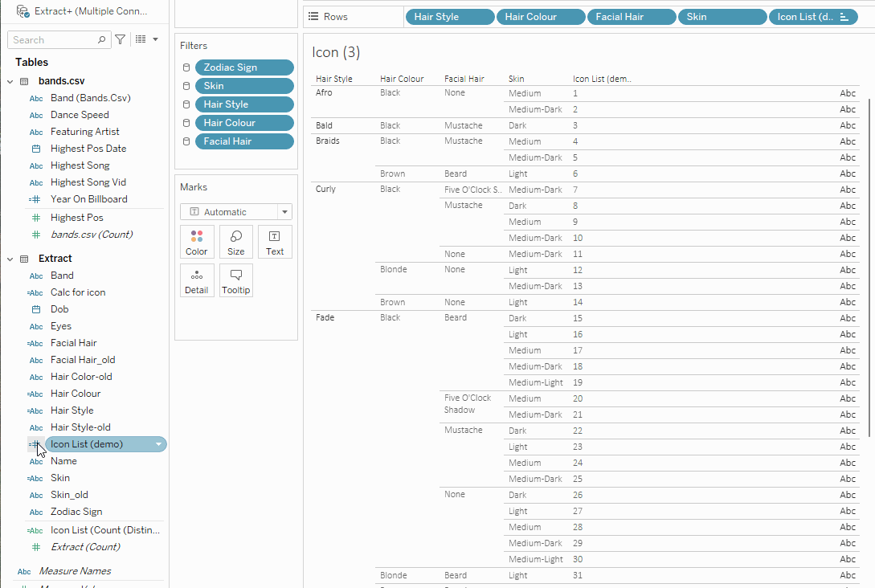
Task: Click the Skin filter pill
Action: coord(244,86)
